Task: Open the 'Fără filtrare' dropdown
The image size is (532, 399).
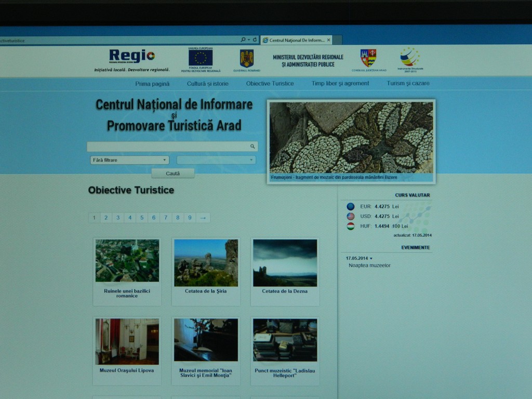Action: click(129, 160)
